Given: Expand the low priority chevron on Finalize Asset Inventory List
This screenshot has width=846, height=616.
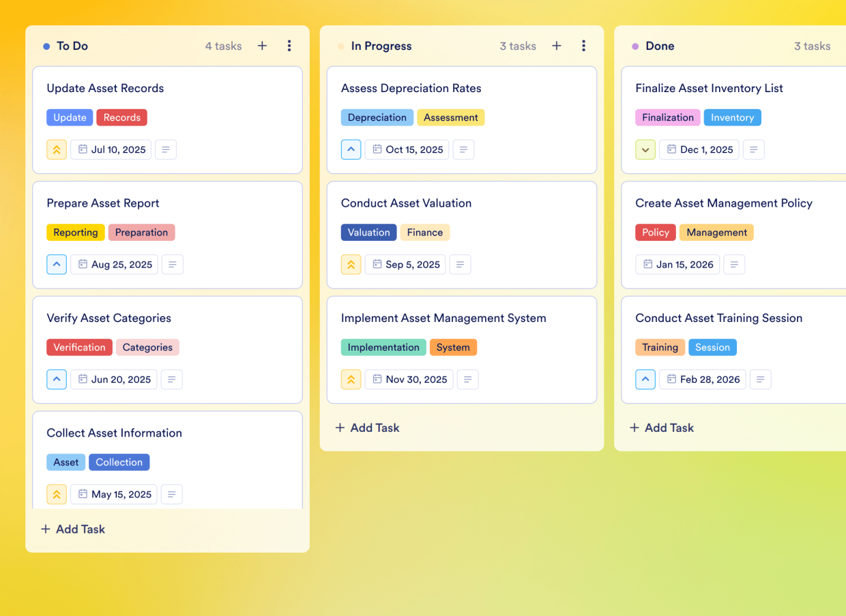Looking at the screenshot, I should (645, 149).
